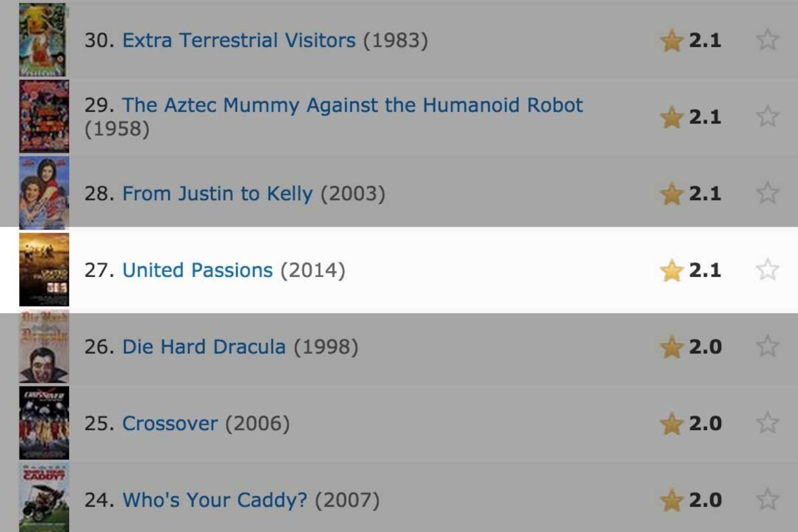Screen dimensions: 798x532
Task: Click gold star beside Die Hard Dracula rating
Action: coord(672,347)
